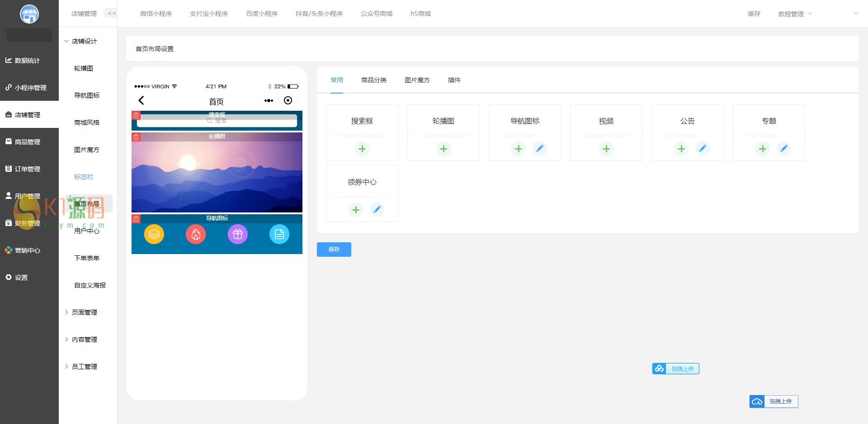Open the 图片魔方 tab
Screen dimensions: 868x424
[x=417, y=80]
